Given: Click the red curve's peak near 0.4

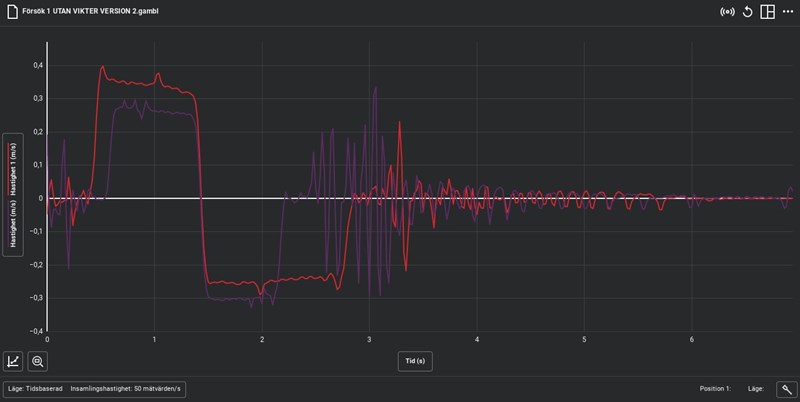Looking at the screenshot, I should 102,67.
